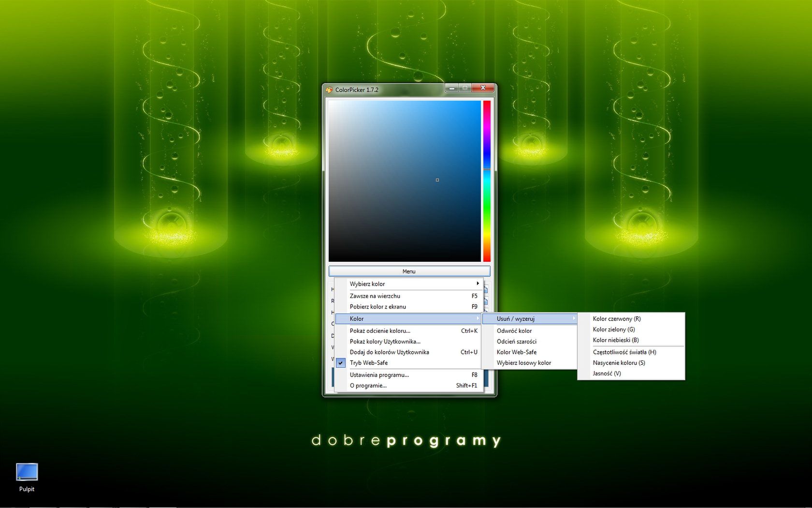
Task: Select Odwróć kolor option
Action: pyautogui.click(x=530, y=331)
